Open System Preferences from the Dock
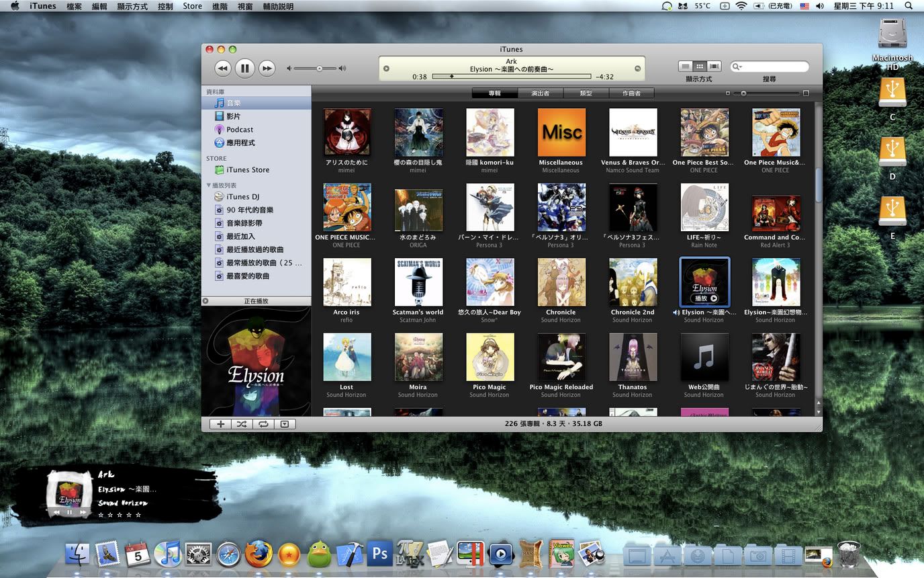 point(198,554)
